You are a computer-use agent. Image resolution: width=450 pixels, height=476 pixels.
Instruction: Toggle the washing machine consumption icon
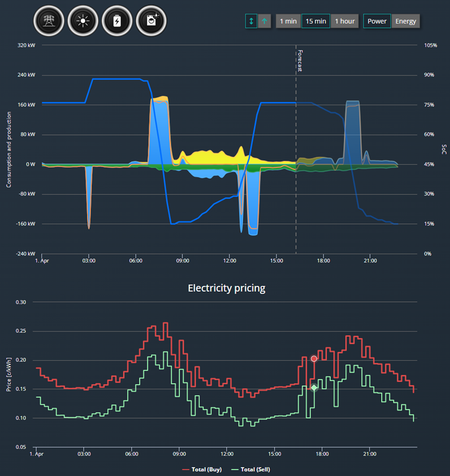pyautogui.click(x=151, y=21)
